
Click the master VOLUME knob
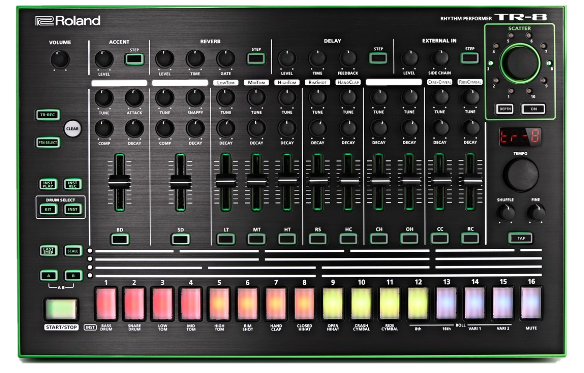point(60,59)
